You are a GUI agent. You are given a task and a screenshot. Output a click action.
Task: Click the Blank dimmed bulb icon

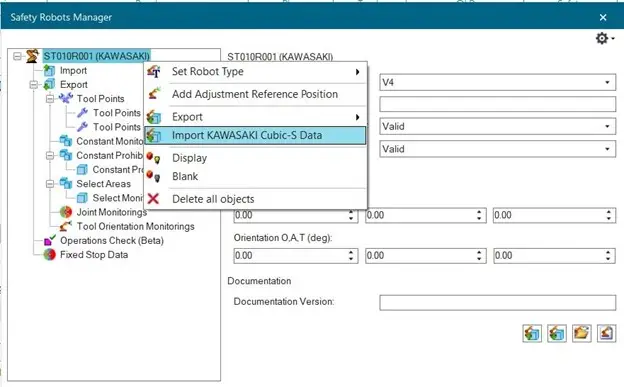(x=153, y=176)
